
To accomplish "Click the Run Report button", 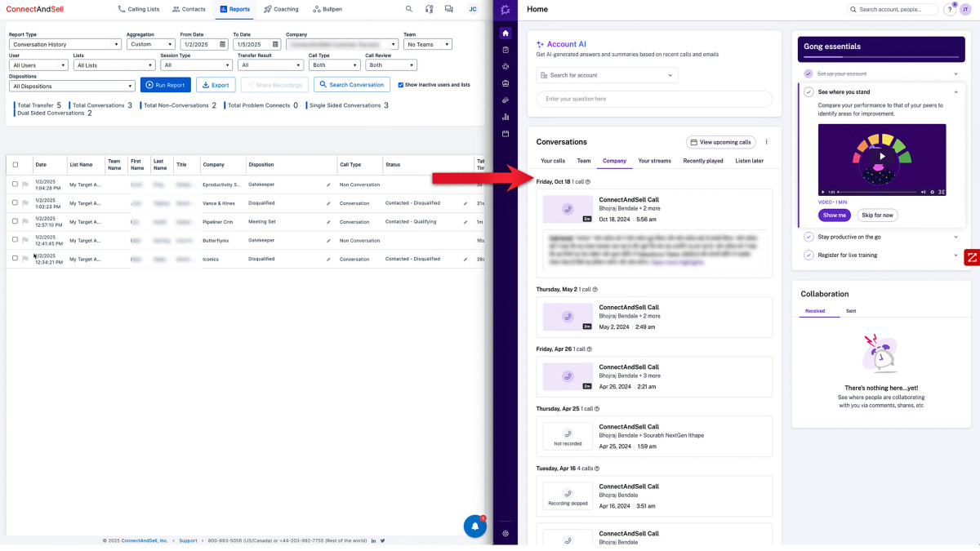I will tap(166, 85).
